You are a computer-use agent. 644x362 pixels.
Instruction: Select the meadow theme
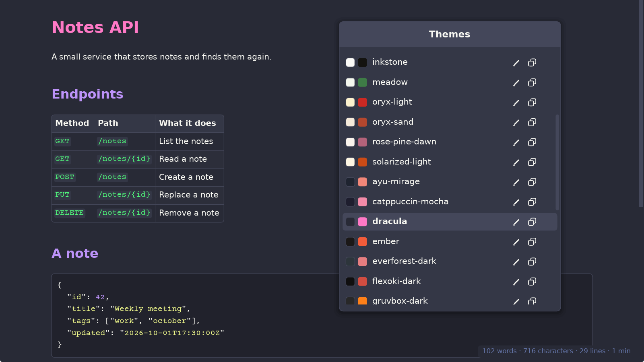[x=450, y=82]
